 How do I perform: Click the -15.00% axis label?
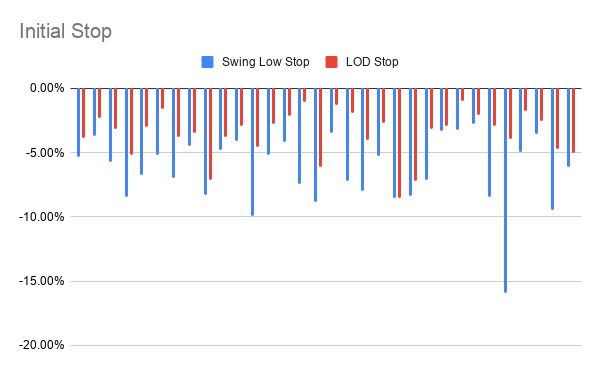(x=42, y=281)
